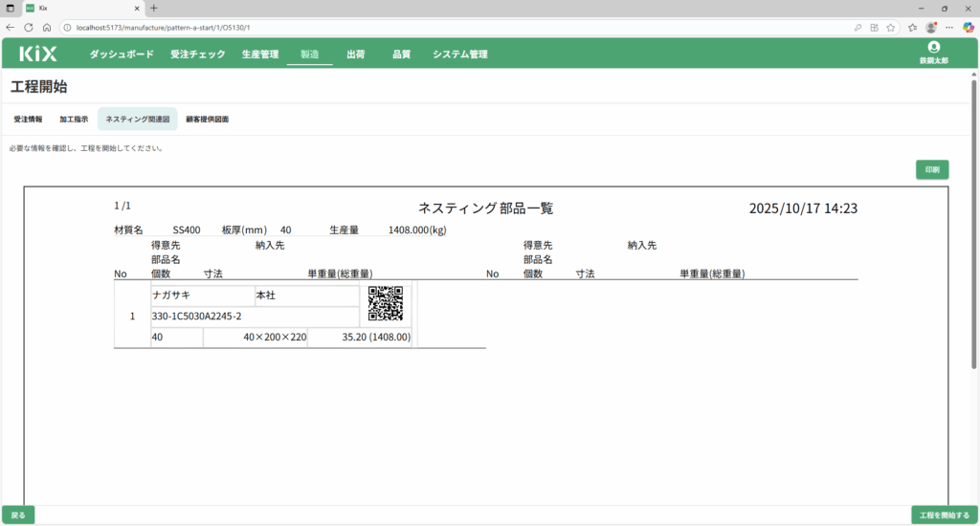This screenshot has width=980, height=526.
Task: Click the KiX logo in header
Action: [x=38, y=55]
